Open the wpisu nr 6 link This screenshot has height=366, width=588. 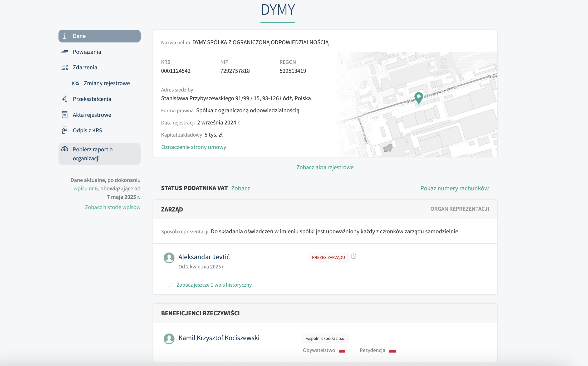[x=86, y=189]
